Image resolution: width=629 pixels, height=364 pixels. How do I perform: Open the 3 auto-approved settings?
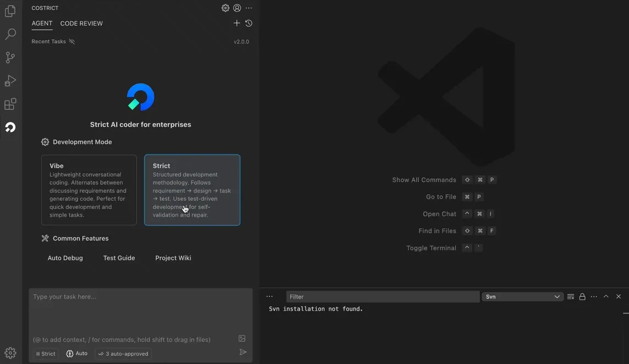(x=123, y=354)
